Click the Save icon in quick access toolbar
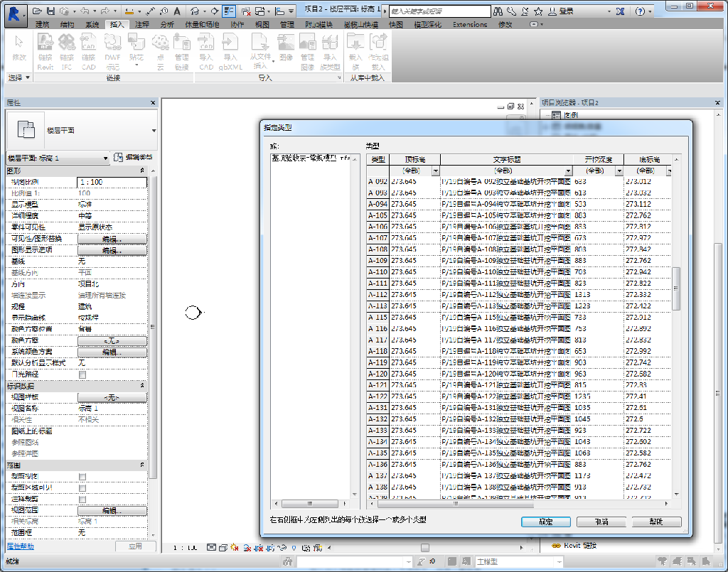This screenshot has width=728, height=572. [x=50, y=11]
